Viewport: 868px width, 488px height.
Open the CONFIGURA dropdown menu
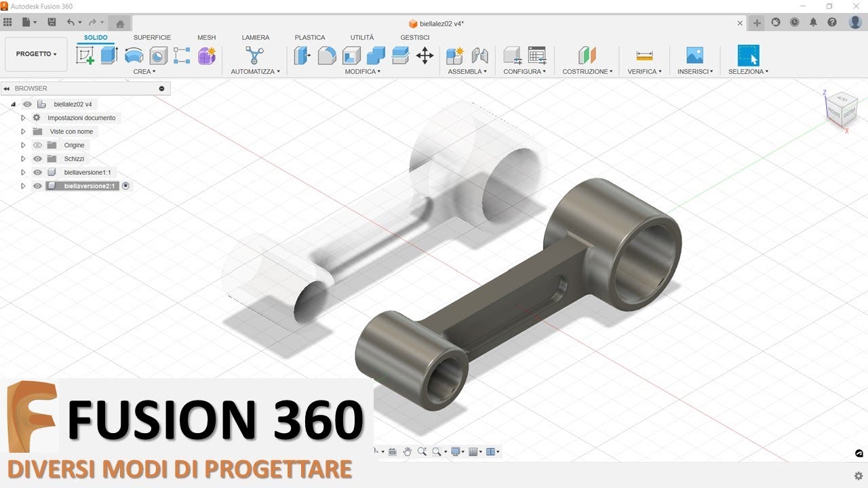(524, 71)
